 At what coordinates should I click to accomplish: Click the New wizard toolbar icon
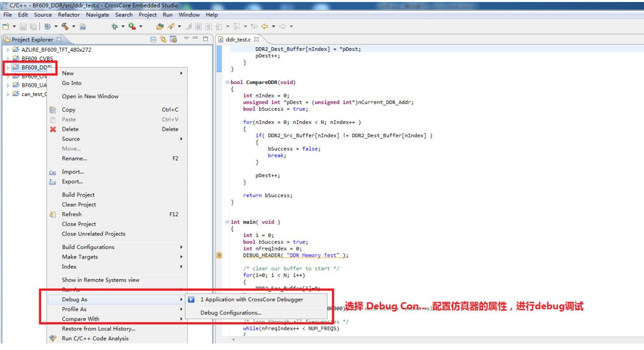(6, 26)
